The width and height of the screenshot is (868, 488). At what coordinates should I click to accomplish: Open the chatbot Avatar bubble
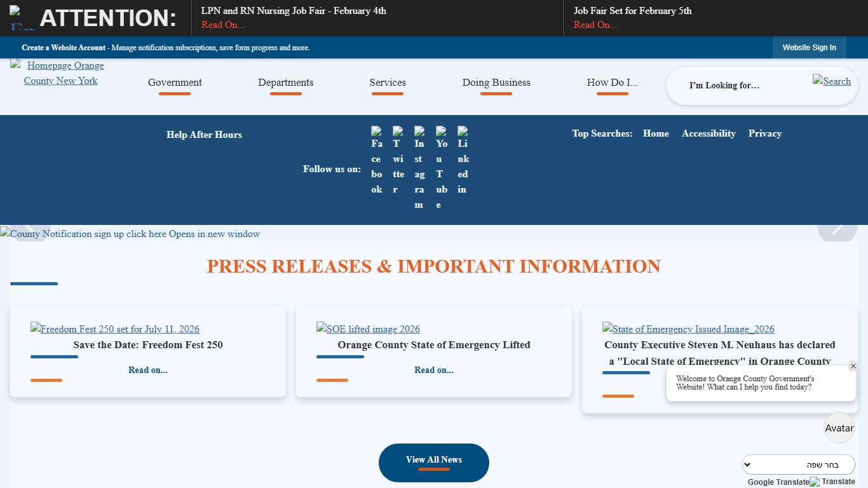tap(839, 428)
